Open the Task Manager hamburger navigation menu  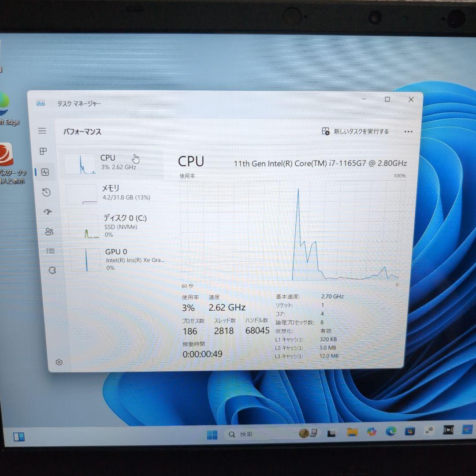coord(42,131)
